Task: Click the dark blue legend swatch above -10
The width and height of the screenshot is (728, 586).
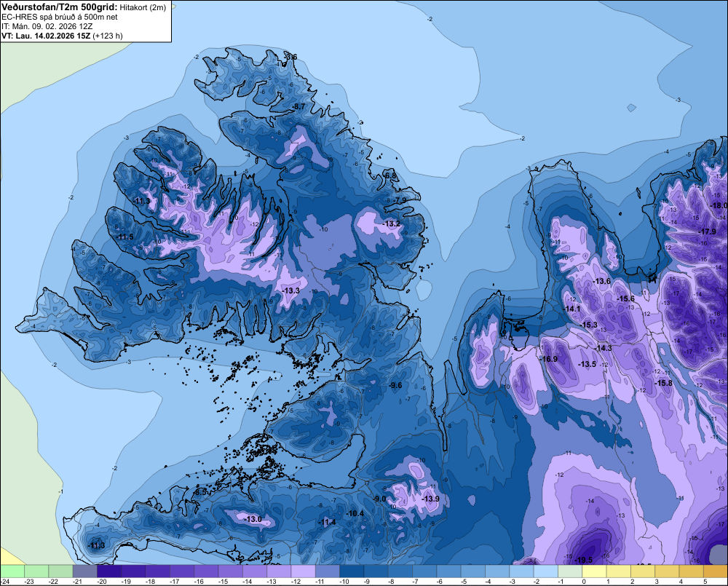Action: click(x=352, y=571)
